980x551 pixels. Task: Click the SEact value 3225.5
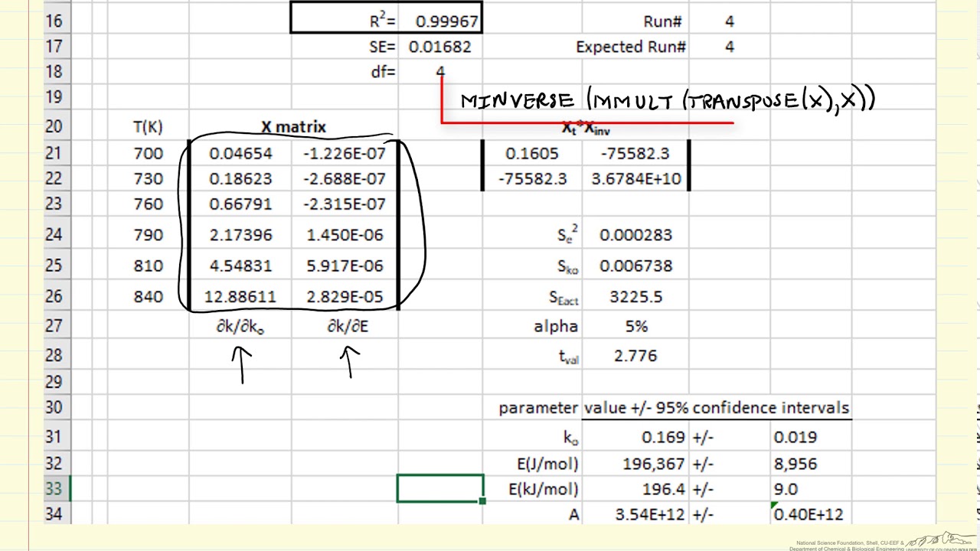click(635, 296)
